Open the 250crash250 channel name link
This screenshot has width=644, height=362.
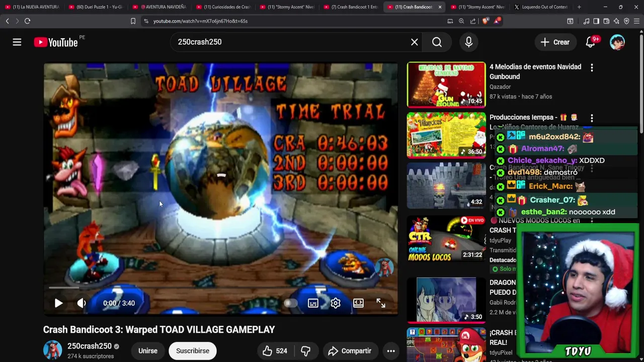tap(90, 346)
